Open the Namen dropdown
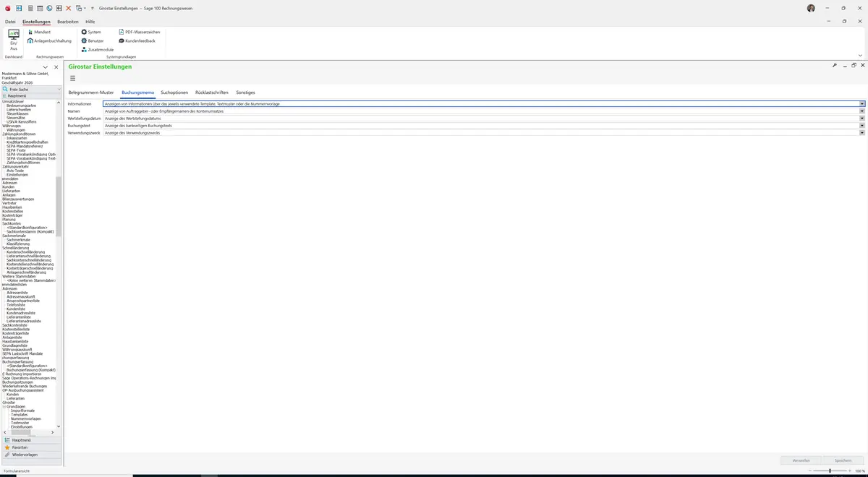 [862, 111]
